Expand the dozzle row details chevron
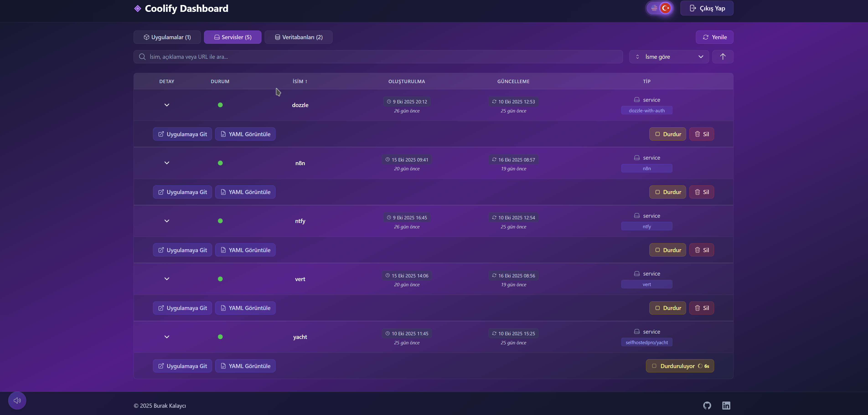This screenshot has width=868, height=415. point(166,105)
